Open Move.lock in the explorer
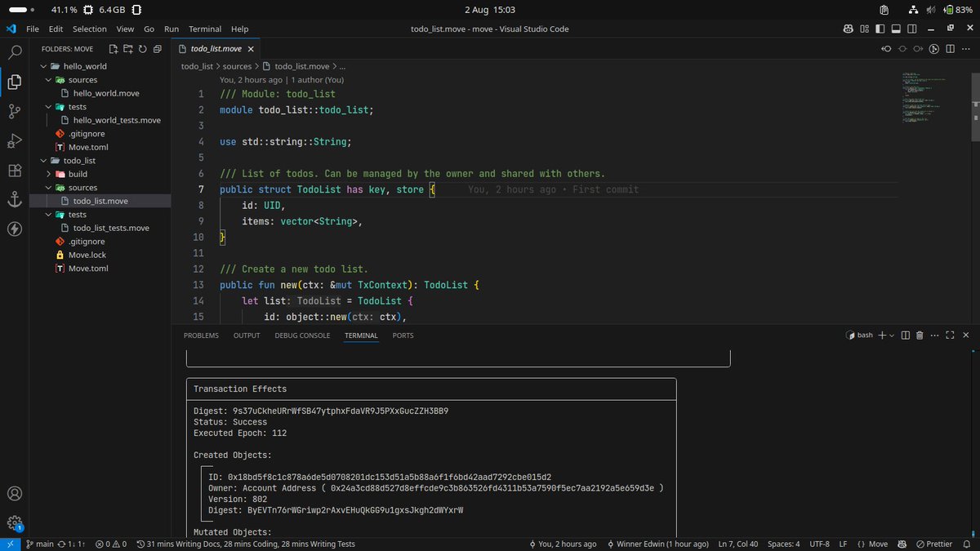 coord(87,255)
